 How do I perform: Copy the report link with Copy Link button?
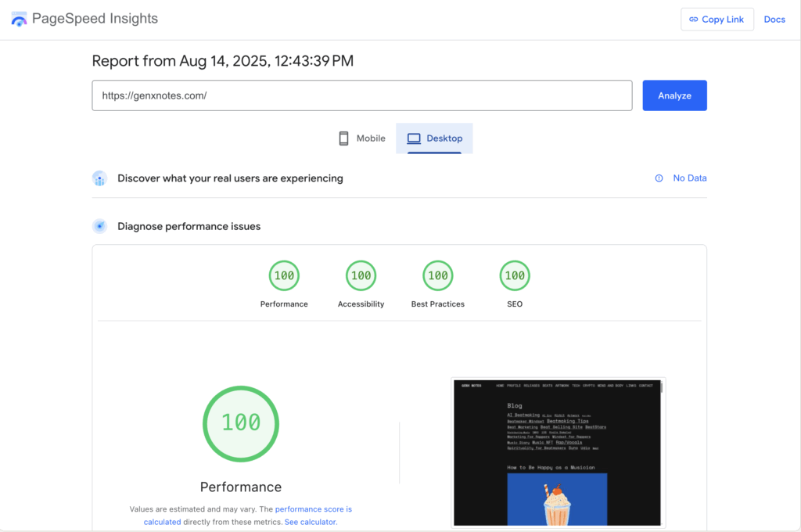click(x=717, y=20)
